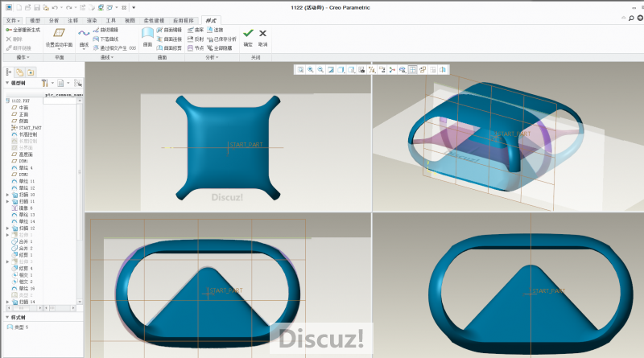The height and width of the screenshot is (358, 644).
Task: Click Regenerate All button
Action: coord(23,30)
